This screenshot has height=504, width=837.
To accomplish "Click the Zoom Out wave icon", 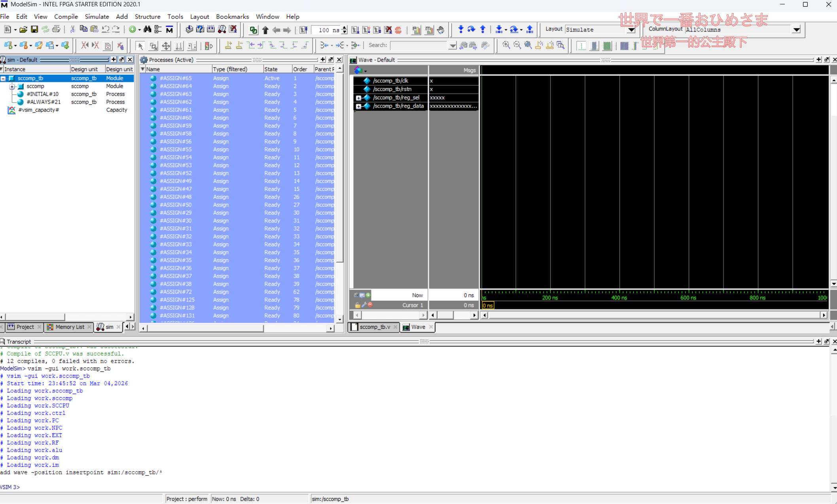I will pyautogui.click(x=517, y=45).
